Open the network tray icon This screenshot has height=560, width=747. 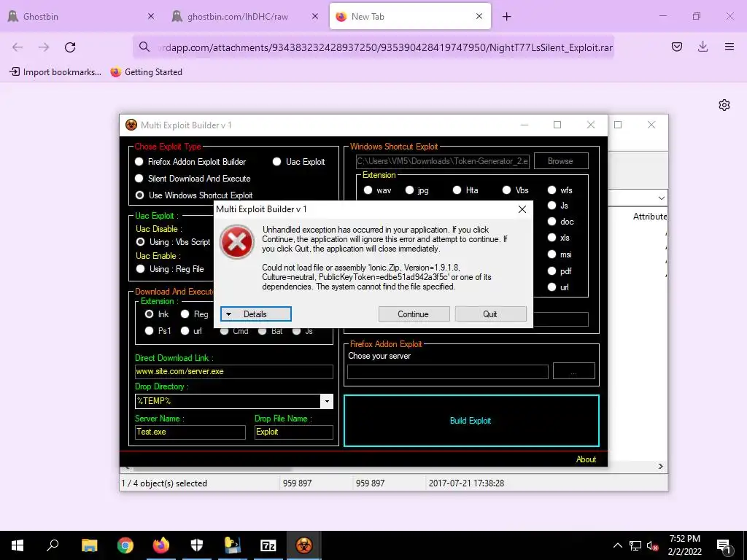click(x=635, y=545)
